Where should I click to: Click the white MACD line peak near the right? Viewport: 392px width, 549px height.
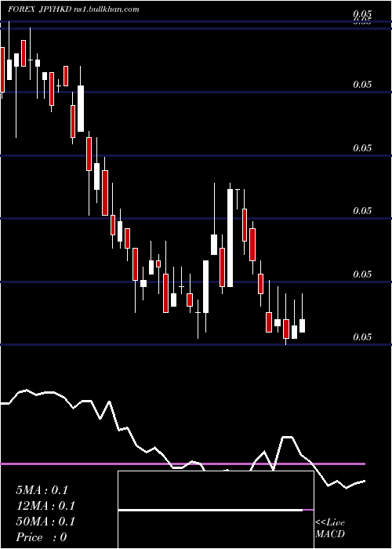[x=287, y=437]
